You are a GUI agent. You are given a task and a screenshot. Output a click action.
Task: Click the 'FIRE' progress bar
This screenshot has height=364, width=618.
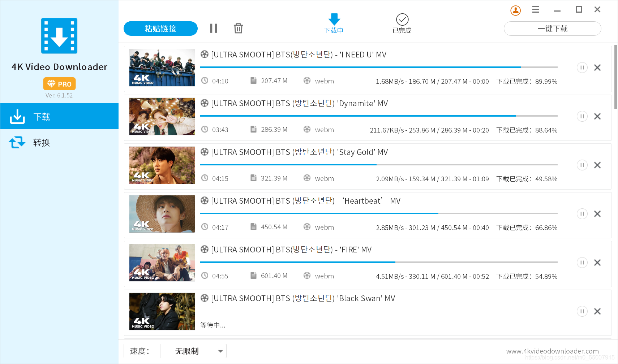point(379,262)
